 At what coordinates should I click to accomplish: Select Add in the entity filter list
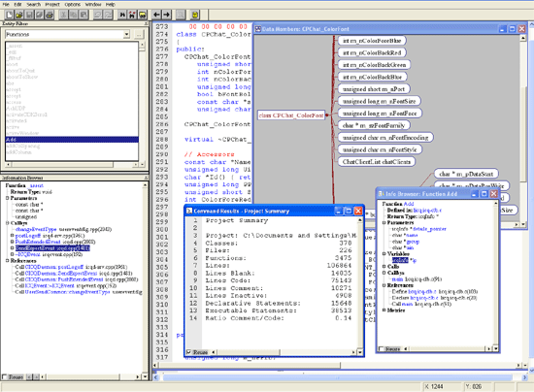72,140
